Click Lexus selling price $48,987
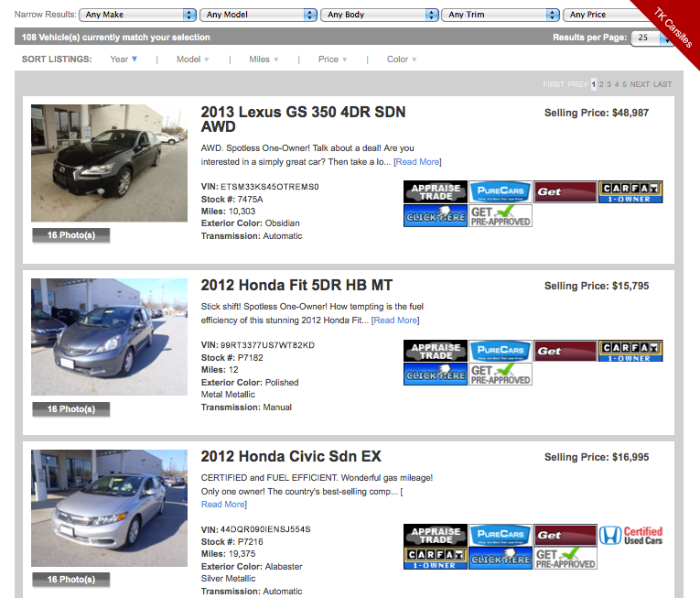The height and width of the screenshot is (598, 700). pyautogui.click(x=597, y=113)
